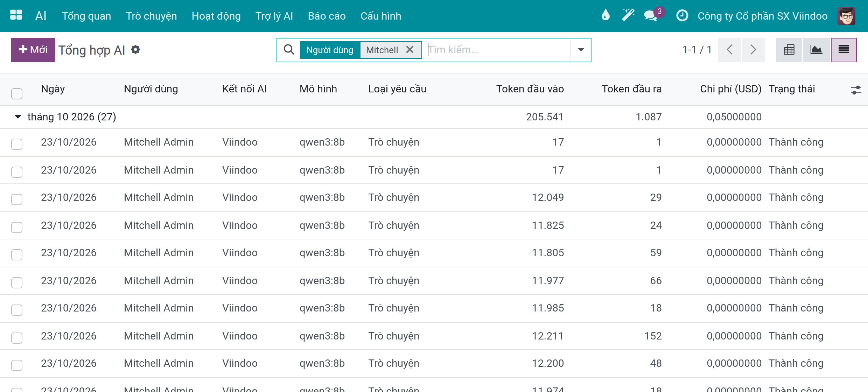Open Mitchell Admin user avatar menu
Viewport: 868px width, 392px height.
coord(846,16)
